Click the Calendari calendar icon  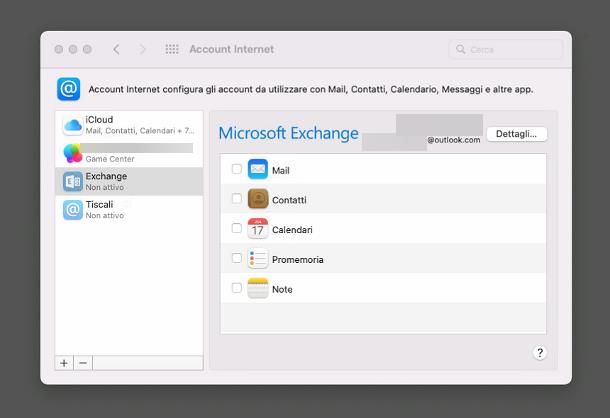coord(258,228)
